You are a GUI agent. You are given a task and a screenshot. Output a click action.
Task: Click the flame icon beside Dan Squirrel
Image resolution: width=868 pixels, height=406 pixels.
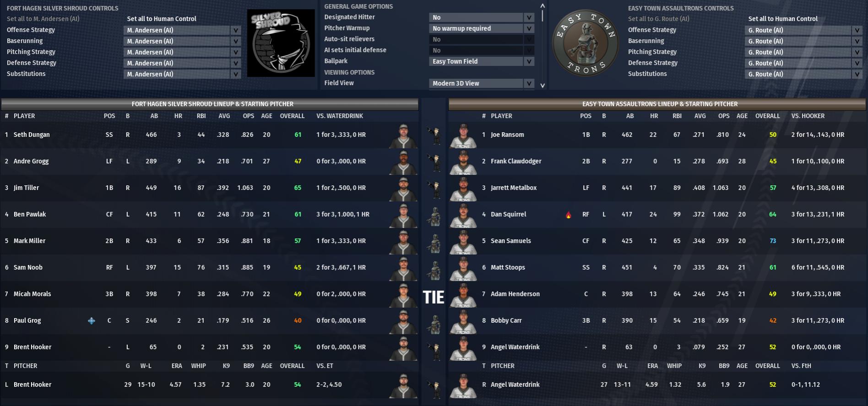click(569, 215)
